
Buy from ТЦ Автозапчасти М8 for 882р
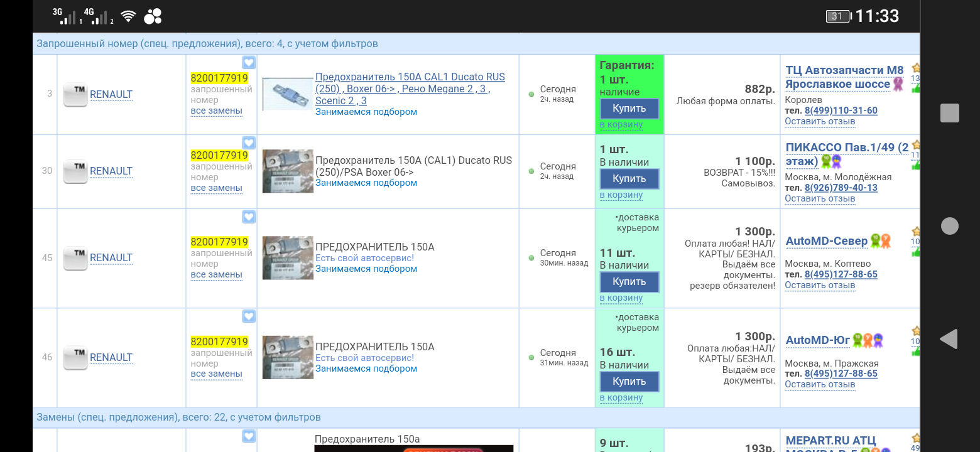(x=629, y=109)
